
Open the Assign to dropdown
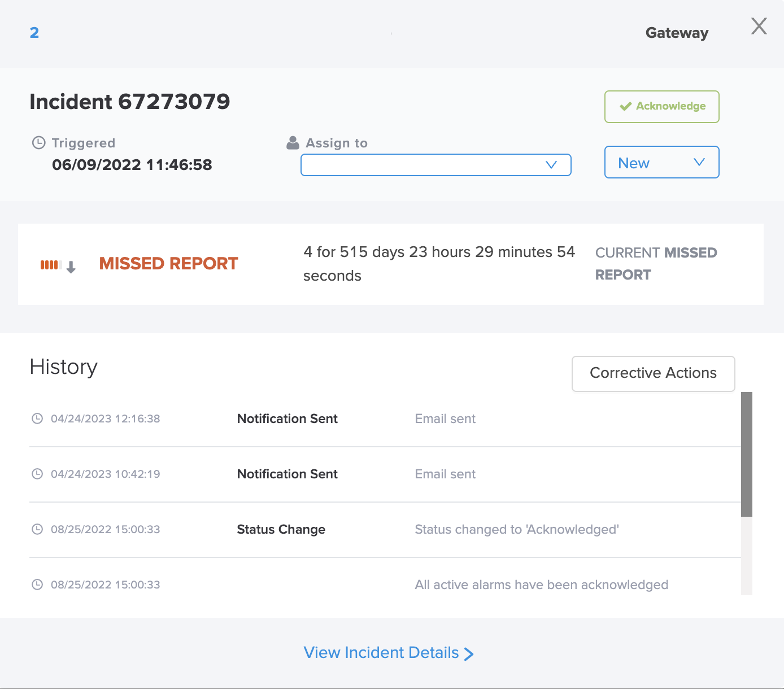pyautogui.click(x=436, y=165)
